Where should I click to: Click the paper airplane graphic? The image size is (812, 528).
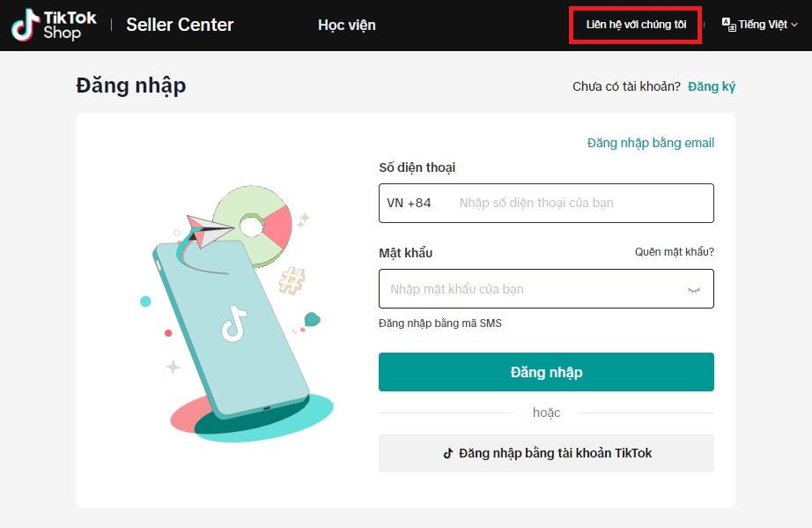pos(210,228)
